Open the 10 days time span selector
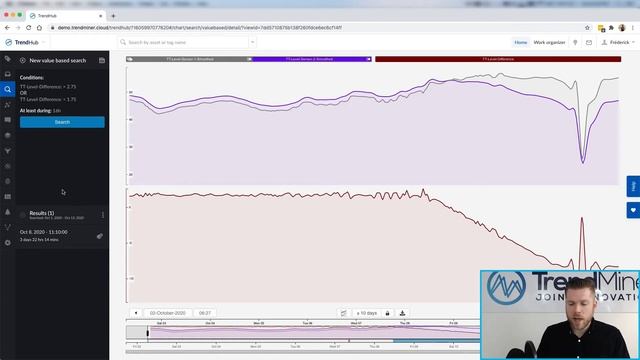Image resolution: width=640 pixels, height=360 pixels. [366, 313]
